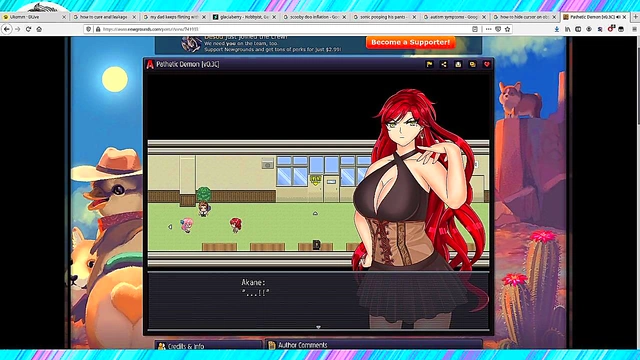The height and width of the screenshot is (360, 640).
Task: Click the 'Become a Supporter!' button
Action: 411,42
